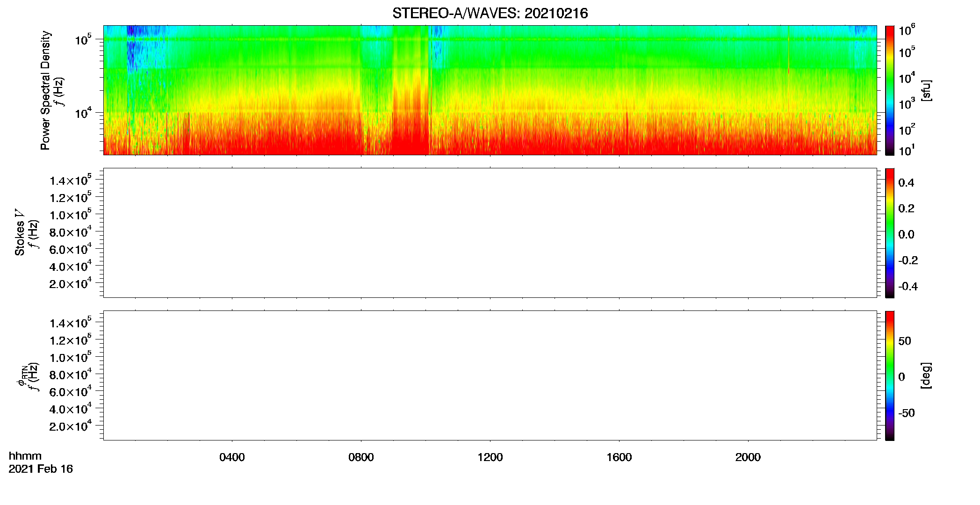The width and height of the screenshot is (980, 505).
Task: Click the [deg] colorbar unit label
Action: [926, 375]
